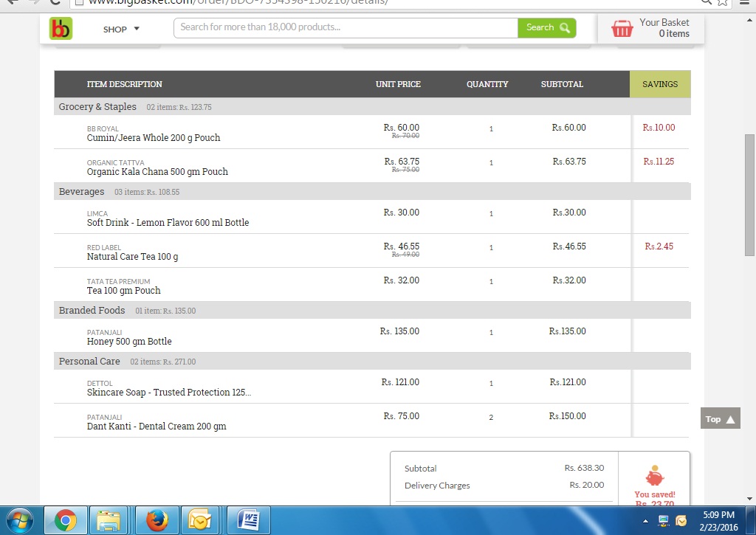Switch to Microsoft Word on the taskbar
This screenshot has width=756, height=535.
[x=247, y=521]
